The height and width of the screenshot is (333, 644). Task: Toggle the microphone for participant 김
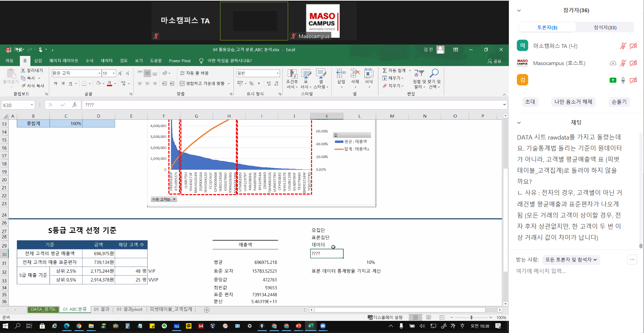point(623,80)
